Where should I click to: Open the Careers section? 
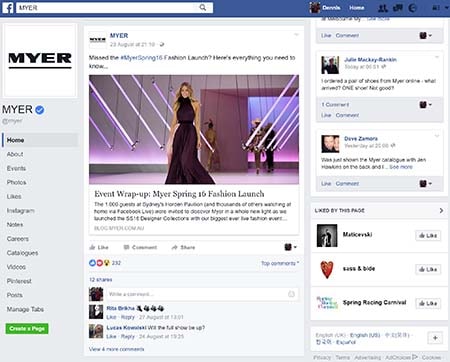point(18,239)
